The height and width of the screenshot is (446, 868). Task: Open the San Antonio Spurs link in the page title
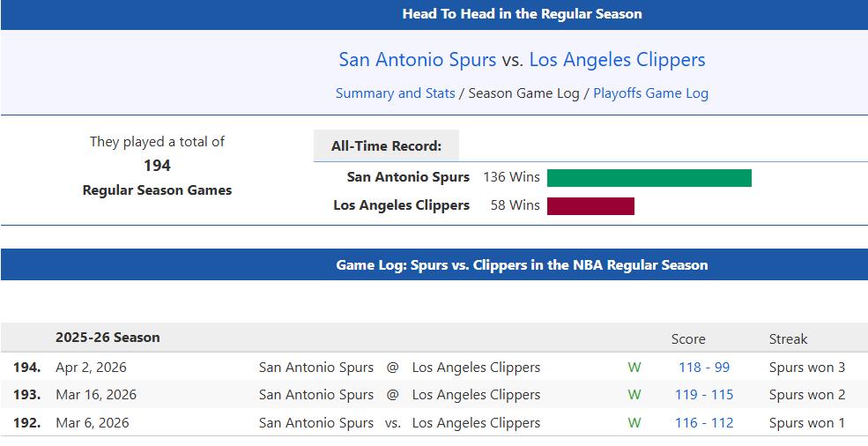click(x=417, y=60)
